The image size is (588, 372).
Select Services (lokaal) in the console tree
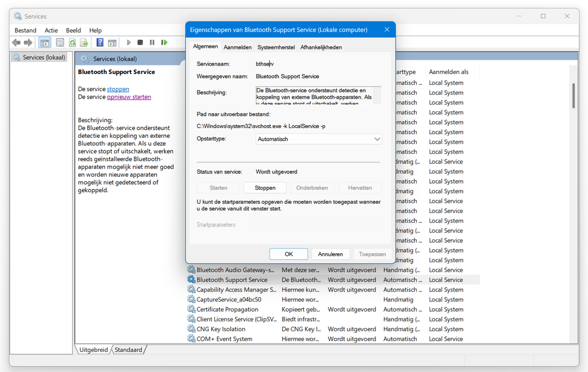[x=39, y=57]
